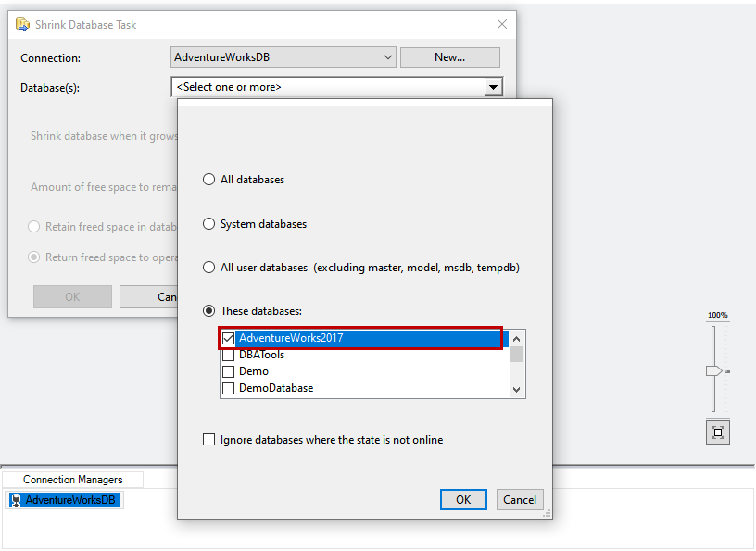Close the Shrink Database Task window

(502, 24)
